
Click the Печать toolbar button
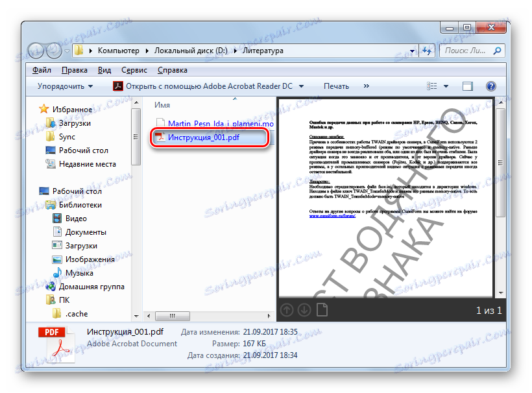[x=336, y=86]
